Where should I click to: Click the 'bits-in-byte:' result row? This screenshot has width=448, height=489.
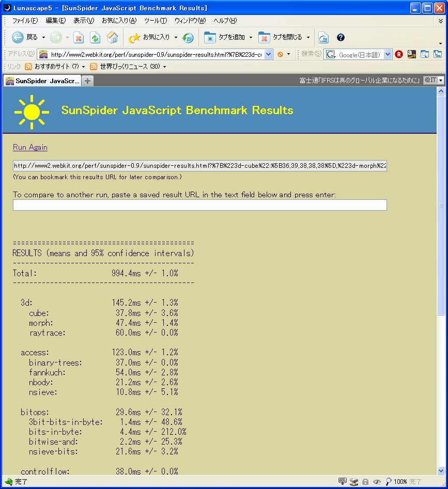(107, 432)
